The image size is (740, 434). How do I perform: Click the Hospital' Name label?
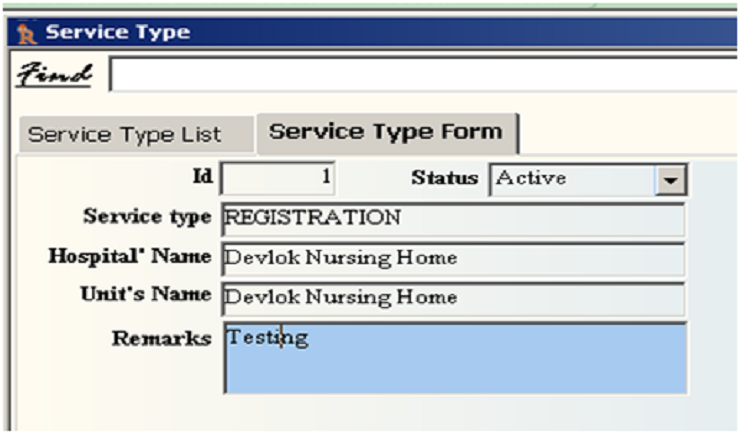coord(130,256)
